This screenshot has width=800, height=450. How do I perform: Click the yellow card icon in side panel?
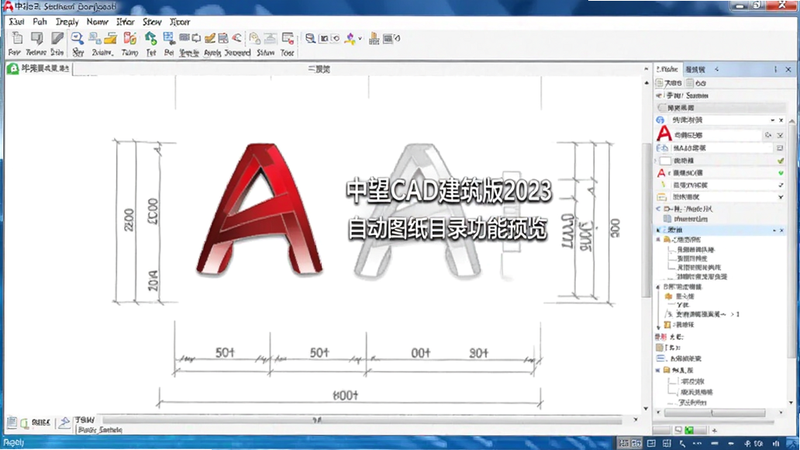pyautogui.click(x=662, y=197)
